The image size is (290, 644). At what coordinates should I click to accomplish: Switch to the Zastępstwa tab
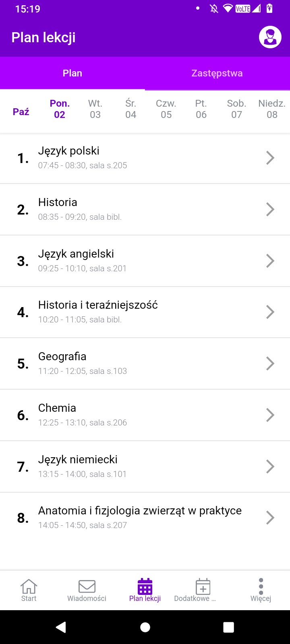217,73
